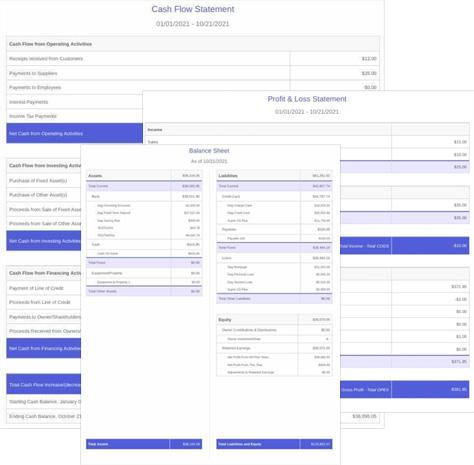Select the Loans row under Liabilities

point(274,258)
